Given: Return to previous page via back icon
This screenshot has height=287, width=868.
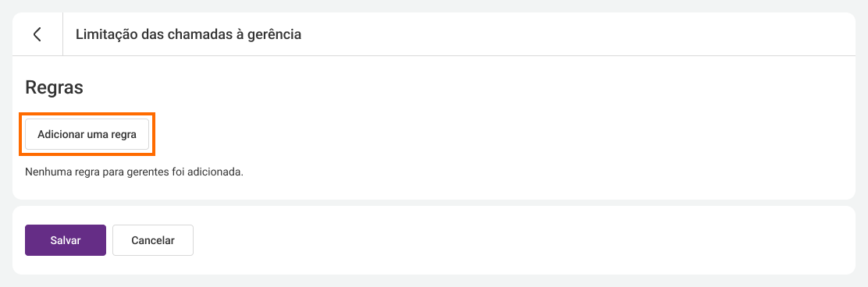Looking at the screenshot, I should click(37, 34).
